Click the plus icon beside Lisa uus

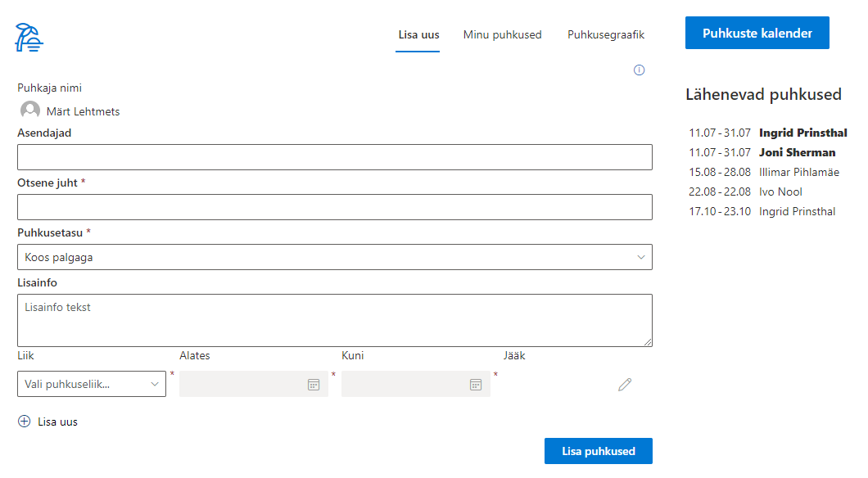coord(25,422)
